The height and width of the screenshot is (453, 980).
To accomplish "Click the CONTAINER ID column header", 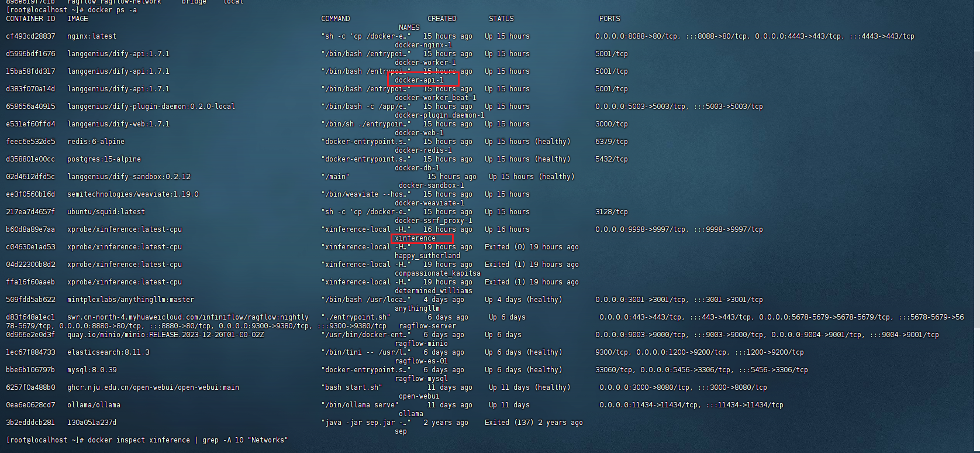I will click(30, 19).
